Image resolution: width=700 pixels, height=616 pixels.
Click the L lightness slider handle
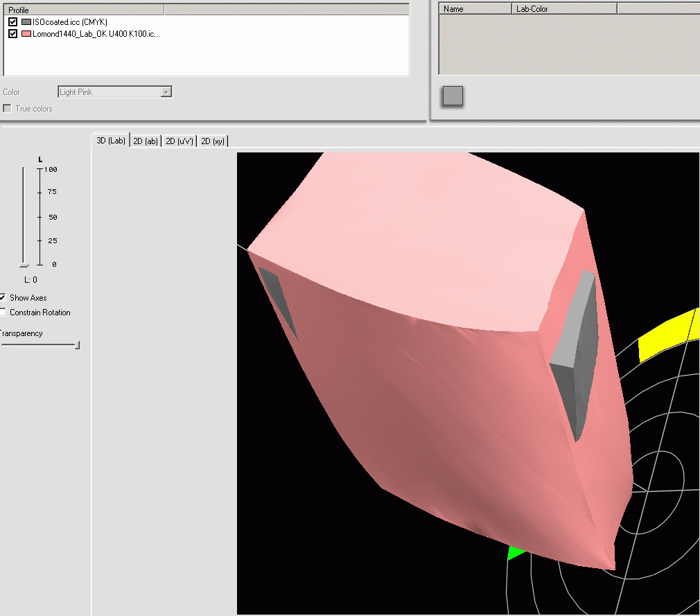tap(24, 265)
